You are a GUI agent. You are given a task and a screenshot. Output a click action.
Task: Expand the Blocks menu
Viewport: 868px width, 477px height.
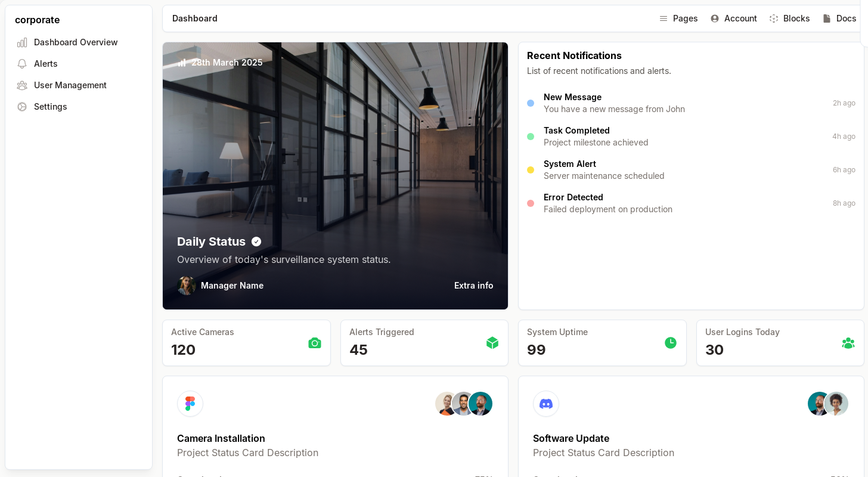click(x=790, y=18)
